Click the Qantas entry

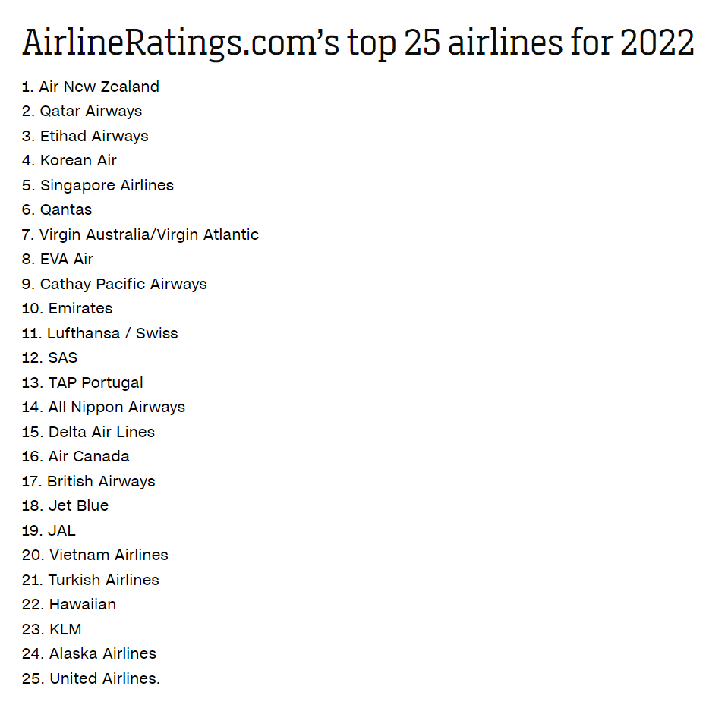(57, 209)
